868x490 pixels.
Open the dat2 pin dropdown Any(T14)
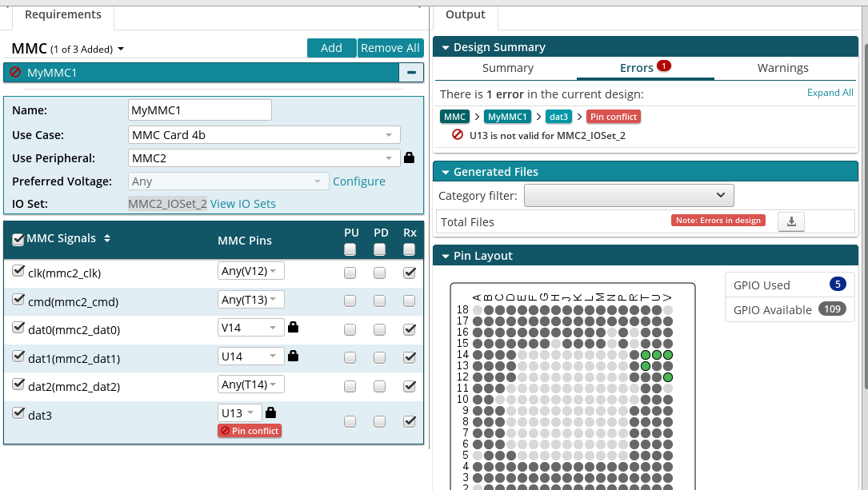coord(250,384)
